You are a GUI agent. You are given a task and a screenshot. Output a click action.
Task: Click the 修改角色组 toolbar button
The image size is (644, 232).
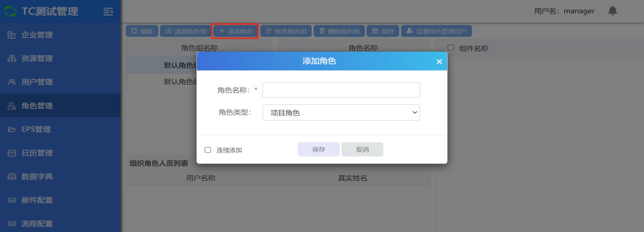286,31
